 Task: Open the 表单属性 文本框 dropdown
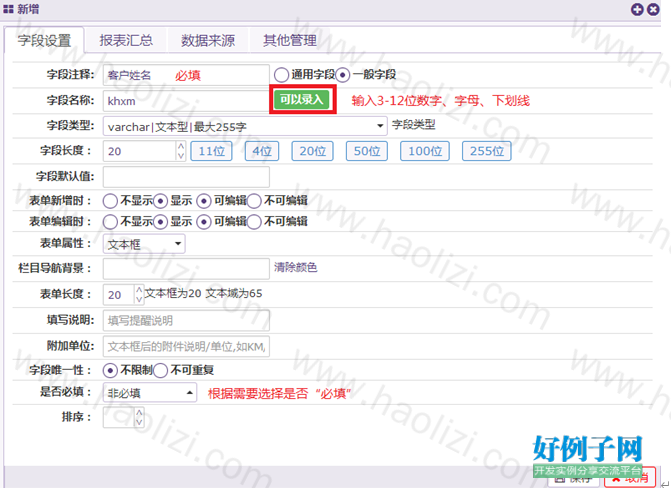point(144,244)
